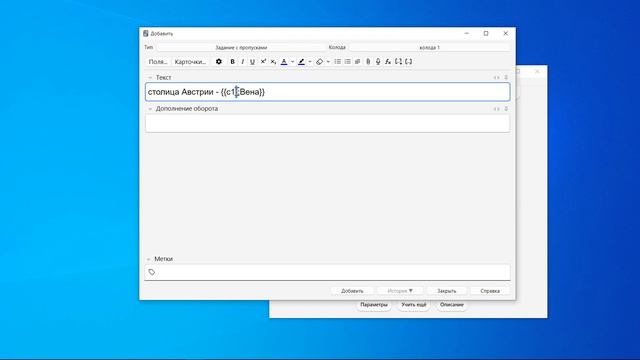Apply subscript formatting
640x360 pixels.
coord(273,62)
